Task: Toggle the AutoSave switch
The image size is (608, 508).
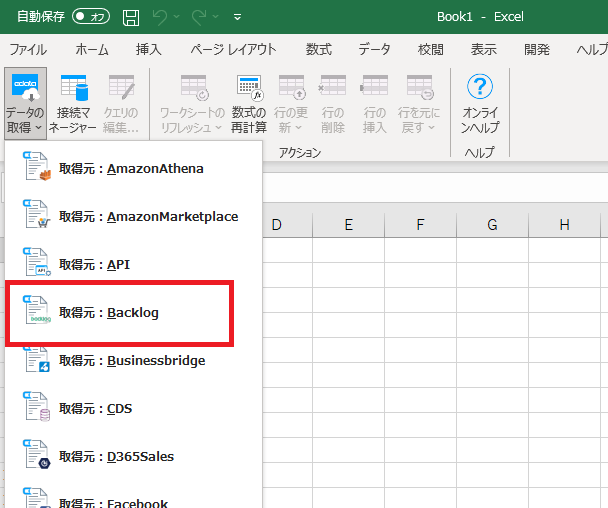Action: pos(91,17)
